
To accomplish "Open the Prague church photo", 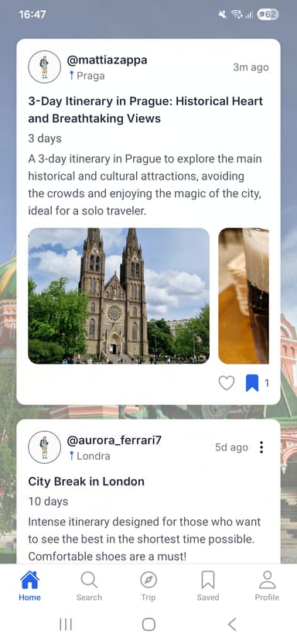I will [118, 296].
